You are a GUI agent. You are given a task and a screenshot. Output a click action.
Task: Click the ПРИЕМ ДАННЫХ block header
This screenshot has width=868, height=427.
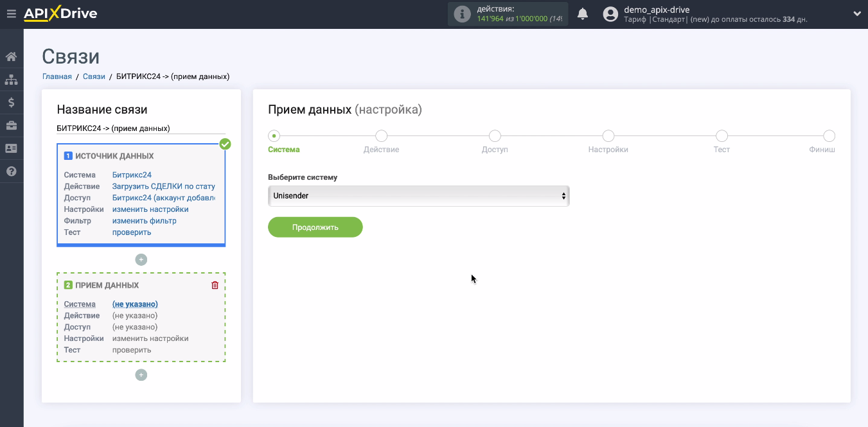pos(107,285)
